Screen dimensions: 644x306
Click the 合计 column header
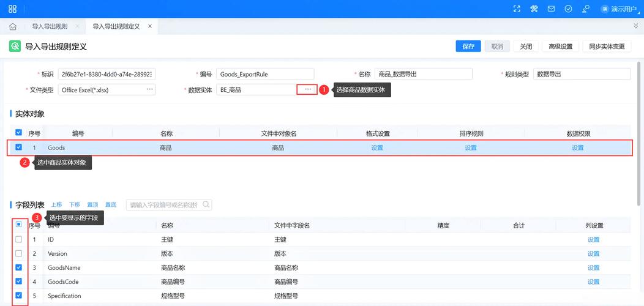click(x=519, y=225)
